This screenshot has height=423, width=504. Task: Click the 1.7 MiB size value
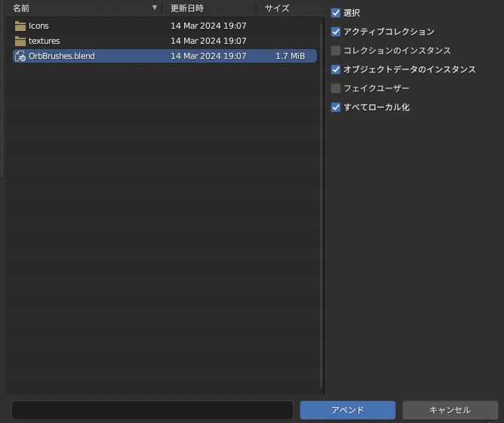coord(290,56)
